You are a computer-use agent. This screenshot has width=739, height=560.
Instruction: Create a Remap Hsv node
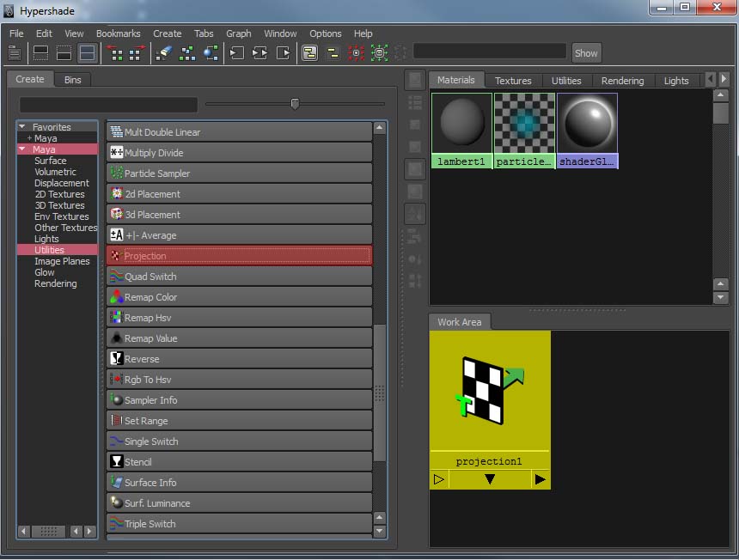[240, 318]
